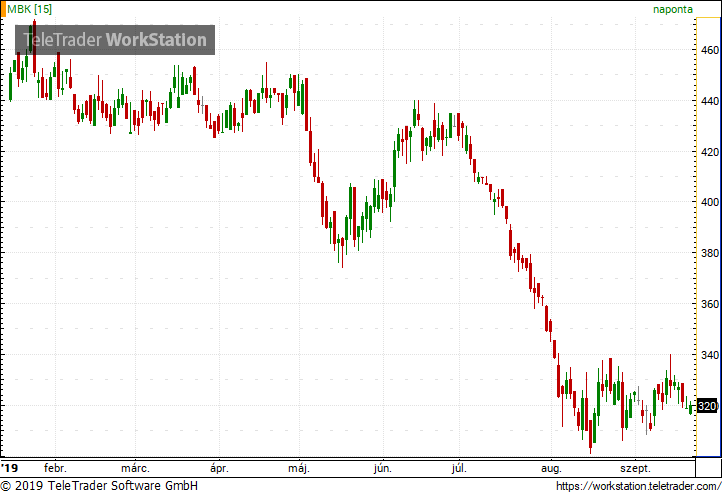Click the 440 price axis label
The width and height of the screenshot is (722, 495).
coord(710,101)
